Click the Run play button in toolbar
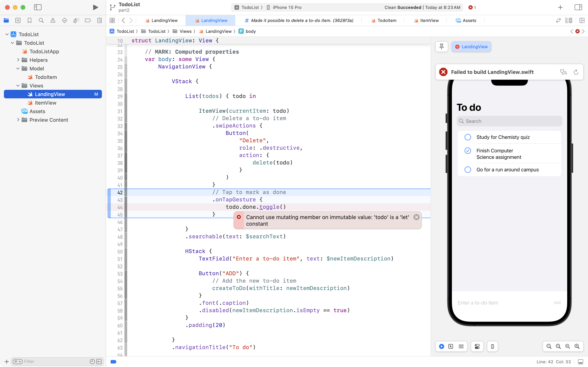 point(95,7)
